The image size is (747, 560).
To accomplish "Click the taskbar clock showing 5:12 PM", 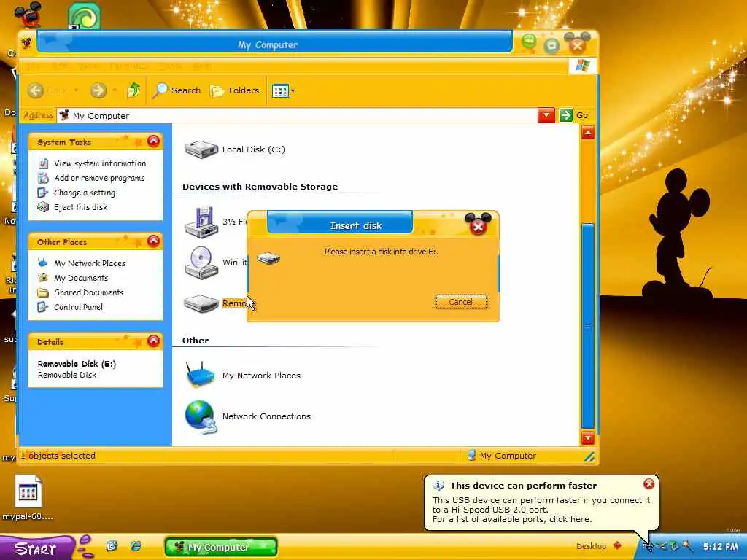I will click(x=721, y=547).
